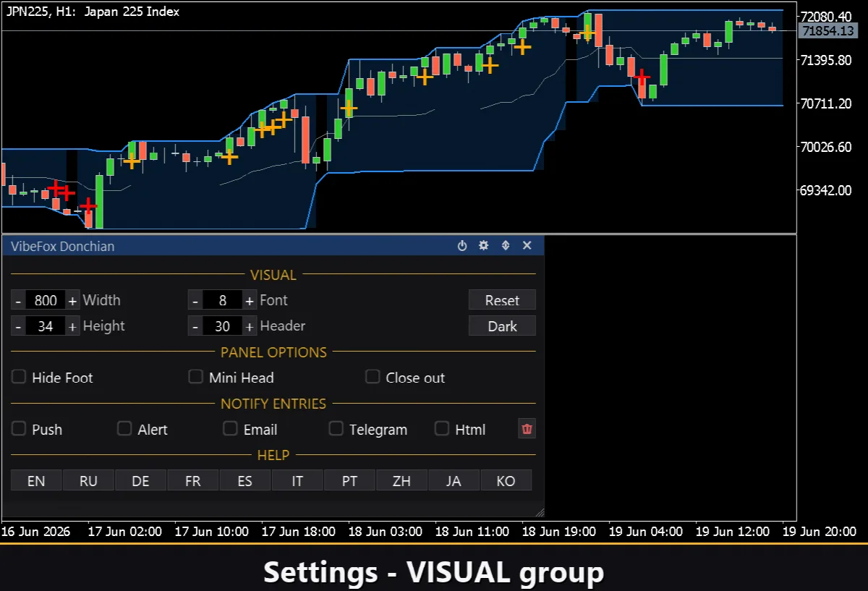
Task: Click the power icon in VibeFox Donchian header
Action: (x=462, y=246)
